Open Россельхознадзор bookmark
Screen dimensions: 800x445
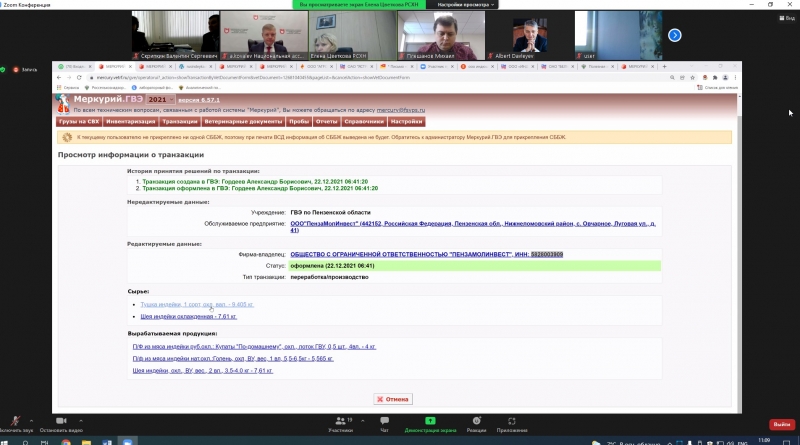[105, 88]
